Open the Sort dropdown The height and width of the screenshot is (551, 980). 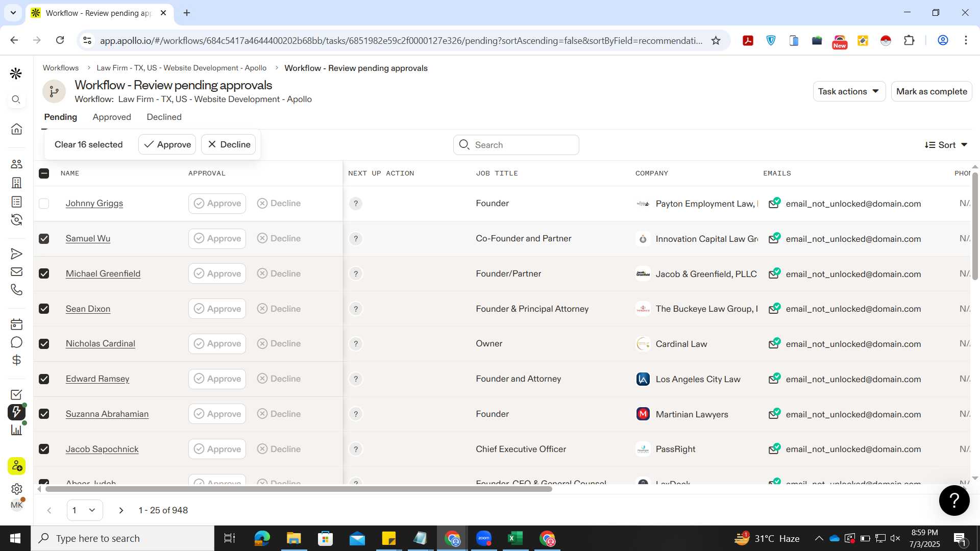point(946,145)
